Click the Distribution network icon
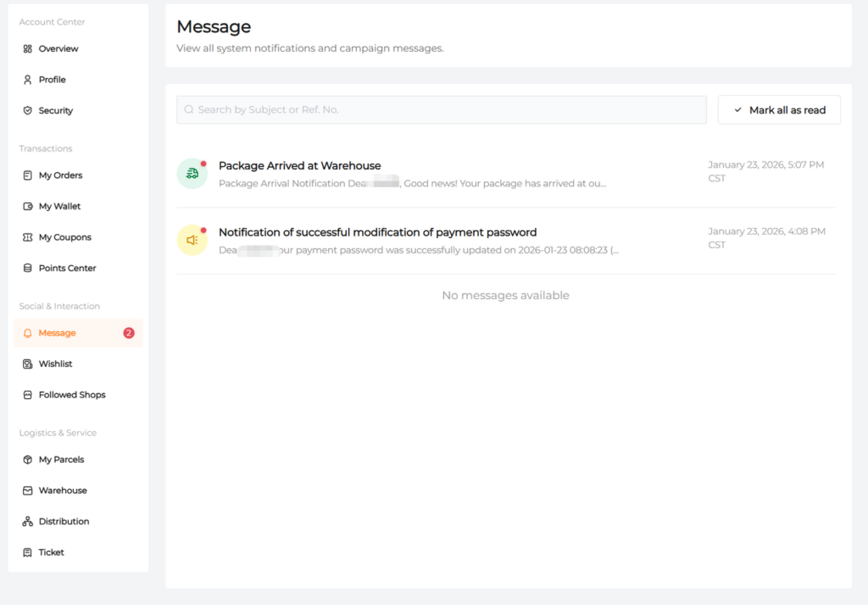 click(x=28, y=522)
